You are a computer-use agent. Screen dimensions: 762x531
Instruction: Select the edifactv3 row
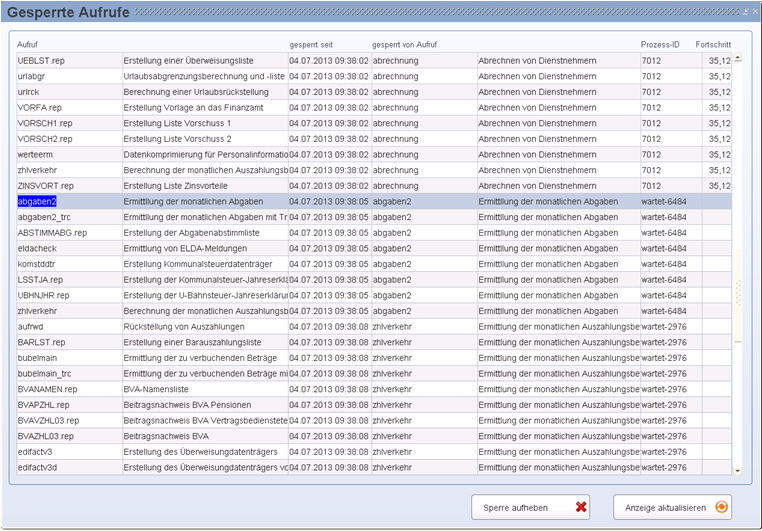[374, 452]
